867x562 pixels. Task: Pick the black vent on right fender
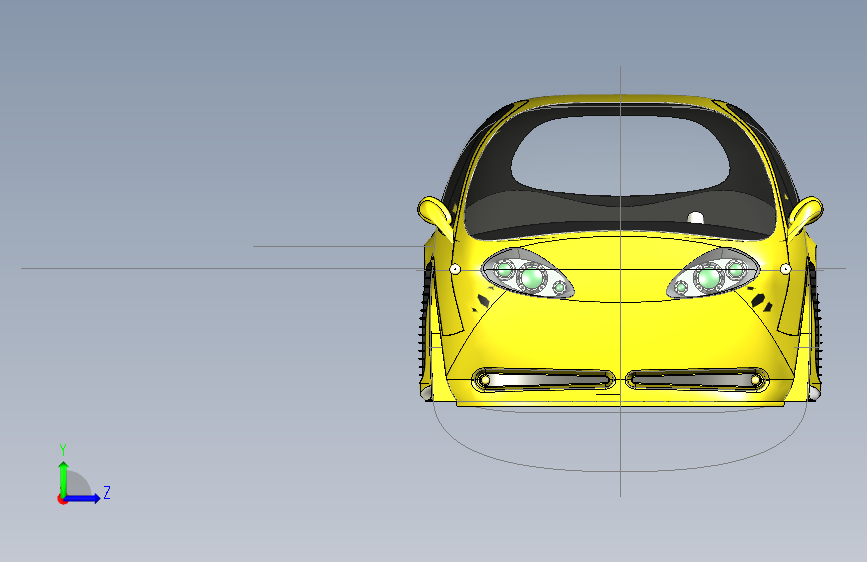click(x=757, y=300)
